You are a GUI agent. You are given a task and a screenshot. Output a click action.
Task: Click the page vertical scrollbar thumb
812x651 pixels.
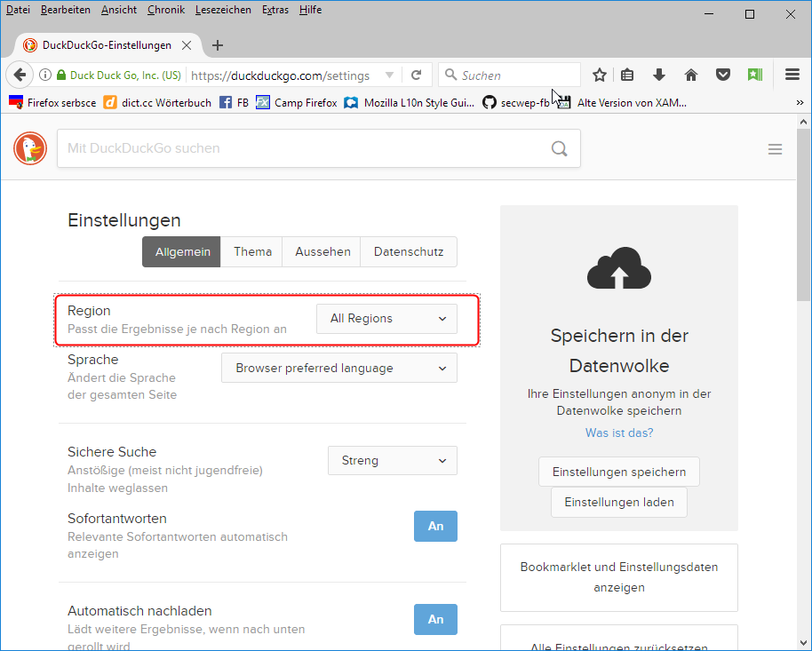click(803, 215)
